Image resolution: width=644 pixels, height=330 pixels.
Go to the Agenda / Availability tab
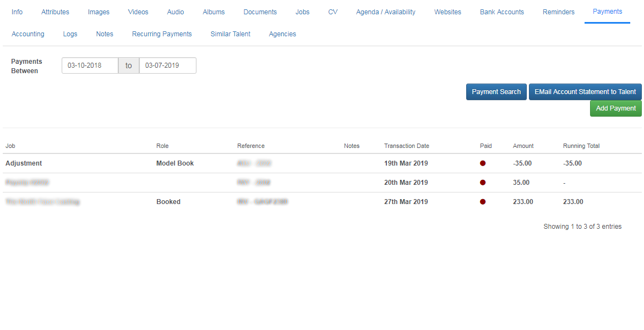pos(385,12)
